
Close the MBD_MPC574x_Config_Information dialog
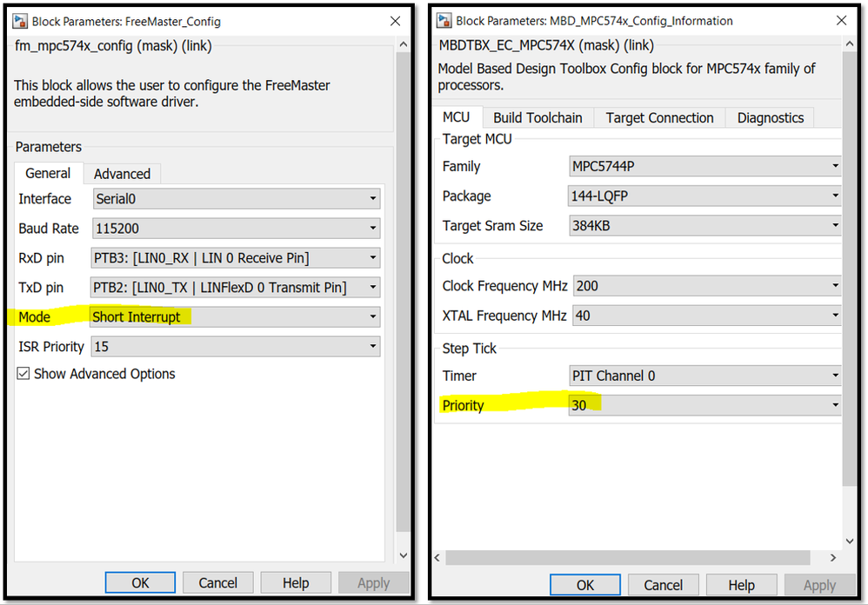(x=841, y=21)
